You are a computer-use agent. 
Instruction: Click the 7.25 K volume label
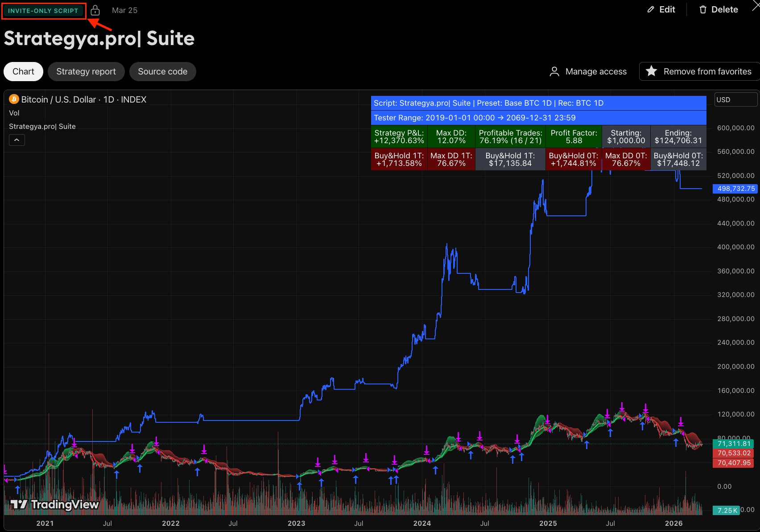tap(727, 510)
